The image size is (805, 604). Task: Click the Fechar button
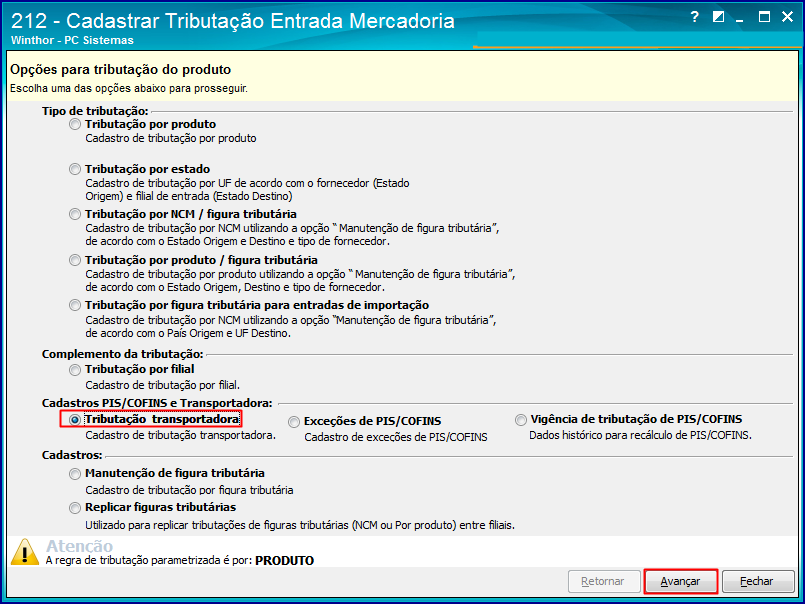757,581
